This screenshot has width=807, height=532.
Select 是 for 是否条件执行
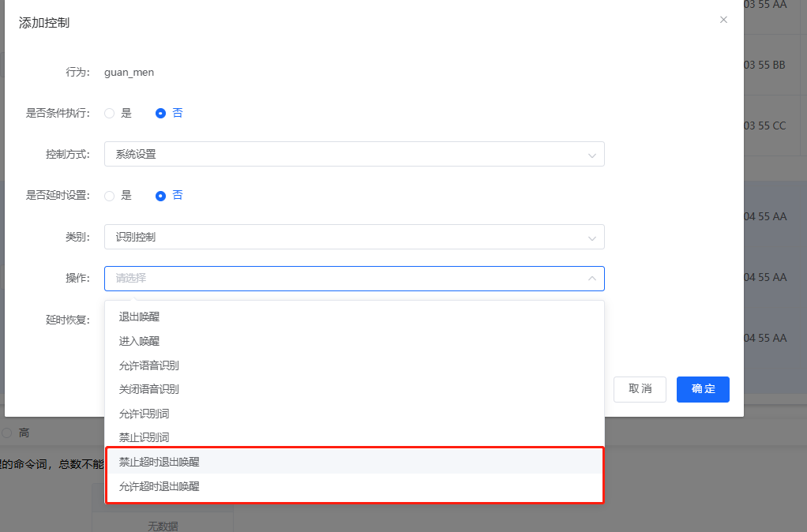pos(110,114)
